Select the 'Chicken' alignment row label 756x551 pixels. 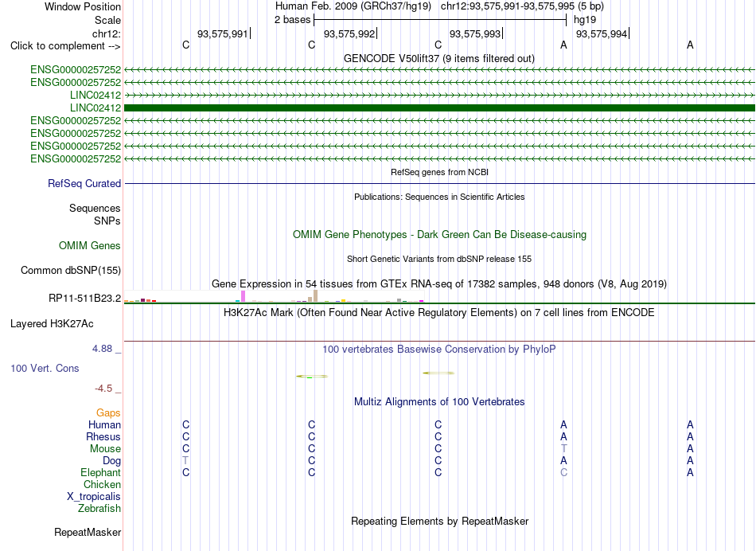[102, 484]
